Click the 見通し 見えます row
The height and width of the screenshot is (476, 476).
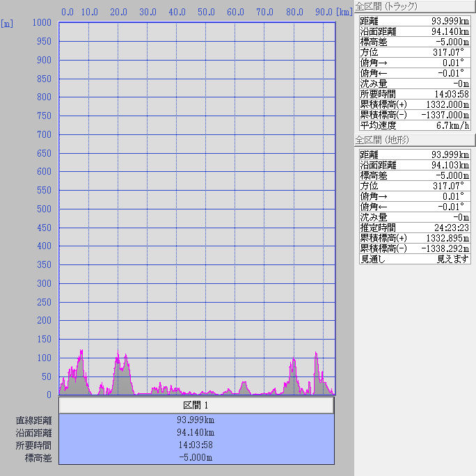(x=415, y=259)
